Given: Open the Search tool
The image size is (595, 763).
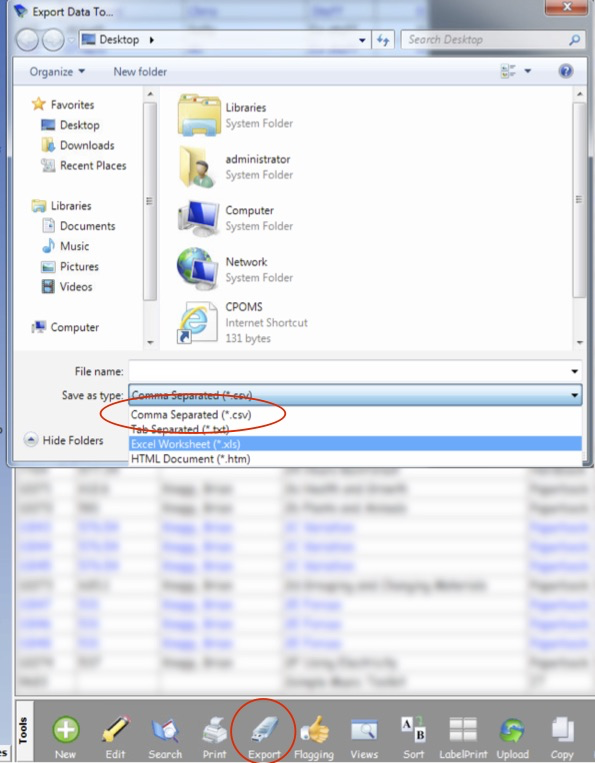Looking at the screenshot, I should [165, 730].
